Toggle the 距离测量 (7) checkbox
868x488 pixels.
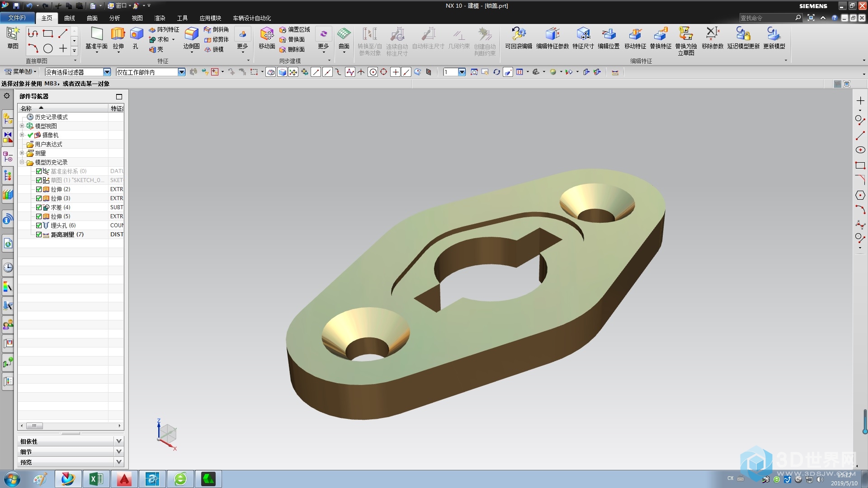point(39,235)
